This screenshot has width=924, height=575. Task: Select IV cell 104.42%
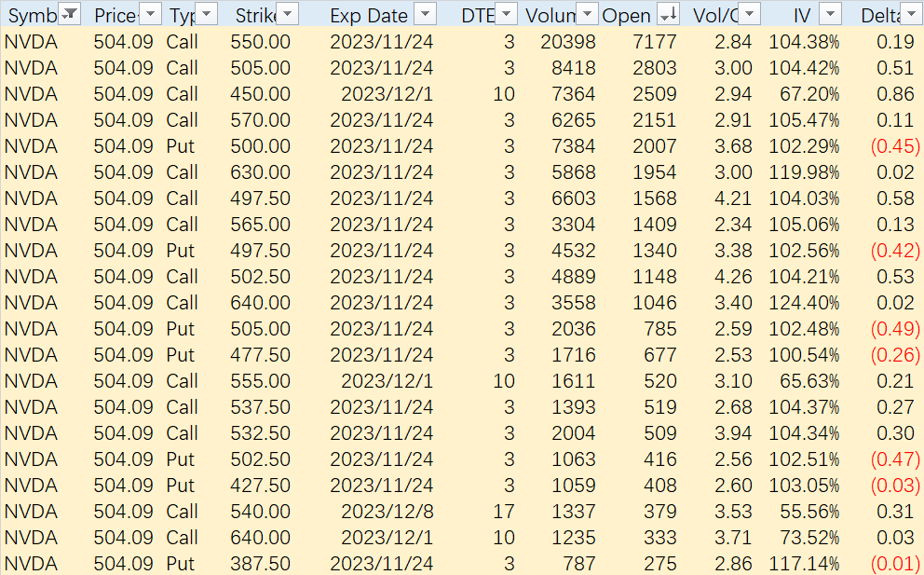click(804, 68)
